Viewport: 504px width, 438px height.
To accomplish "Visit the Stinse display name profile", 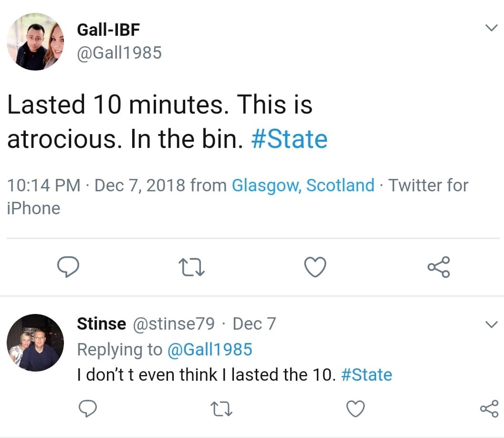I will (x=101, y=324).
